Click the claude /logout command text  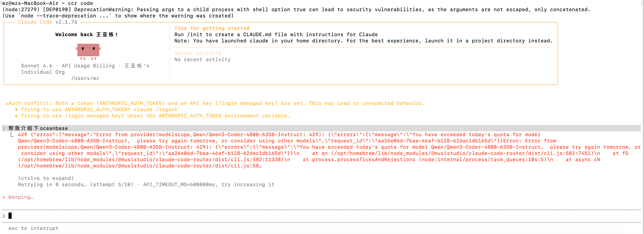[x=155, y=110]
